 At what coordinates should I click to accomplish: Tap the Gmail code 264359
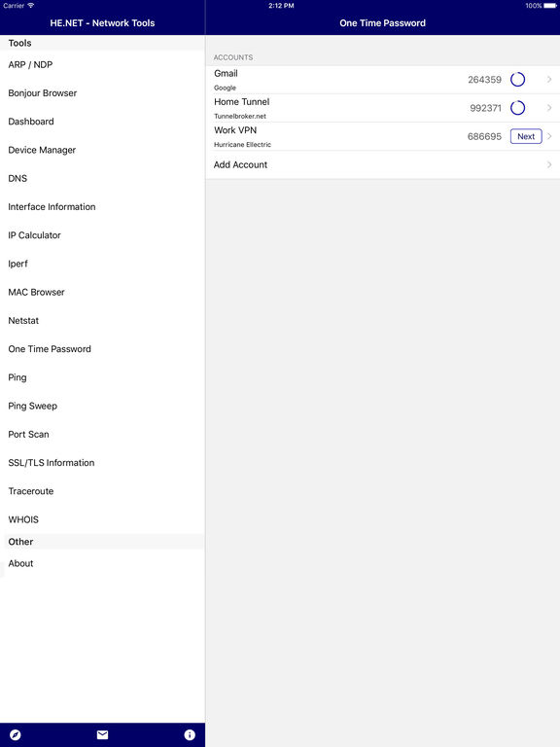pyautogui.click(x=484, y=80)
